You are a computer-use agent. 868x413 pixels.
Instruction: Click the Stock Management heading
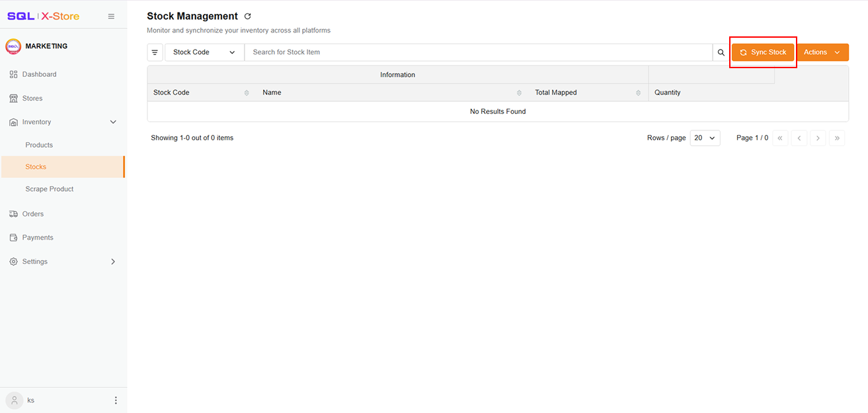click(x=192, y=17)
